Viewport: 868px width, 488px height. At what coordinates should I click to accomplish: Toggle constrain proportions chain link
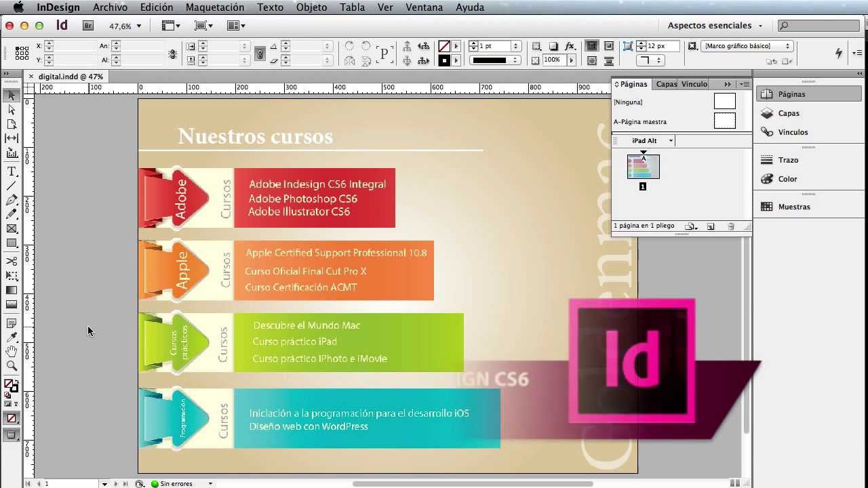260,54
